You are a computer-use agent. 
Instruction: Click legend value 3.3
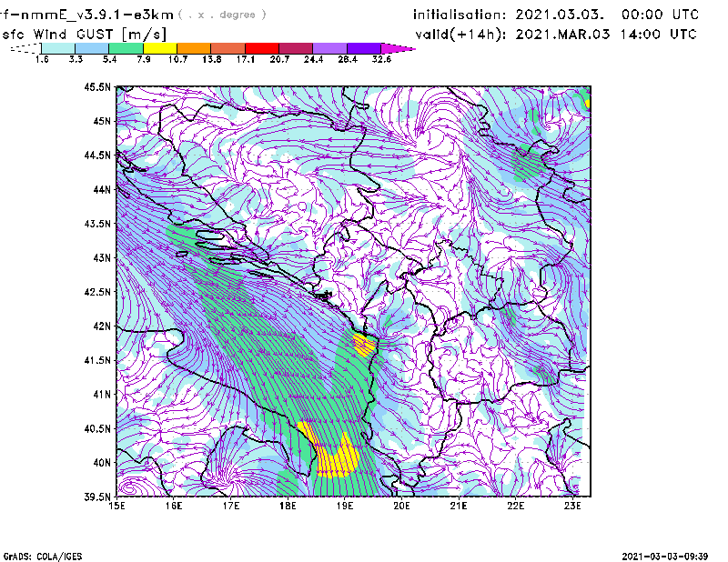click(x=76, y=59)
